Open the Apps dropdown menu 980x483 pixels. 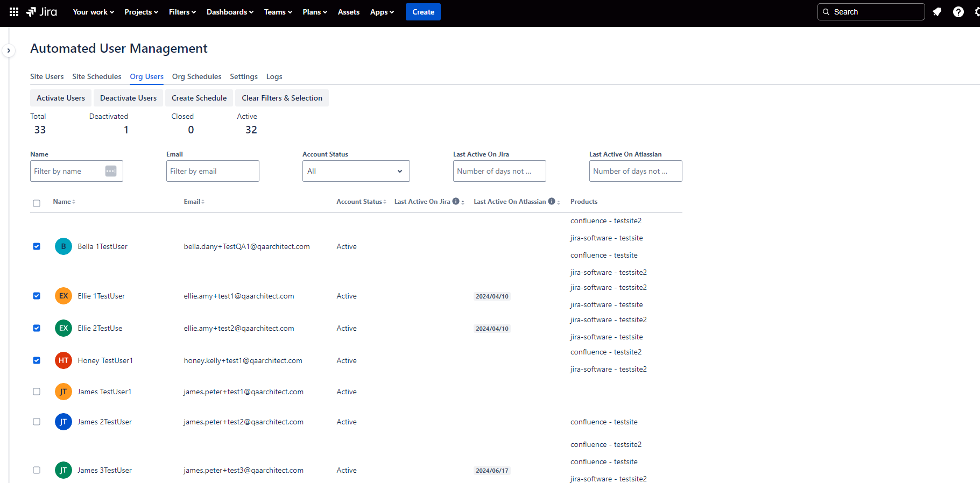click(x=382, y=12)
